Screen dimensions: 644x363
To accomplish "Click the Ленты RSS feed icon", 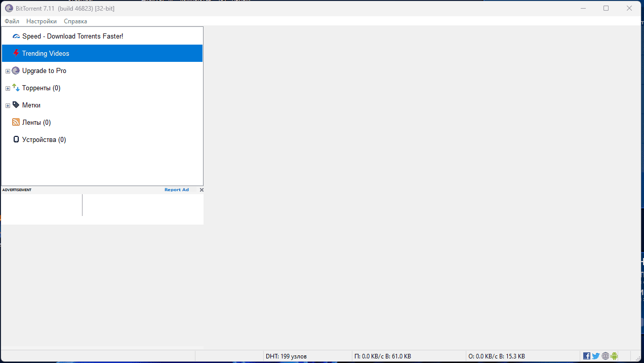I will point(16,122).
